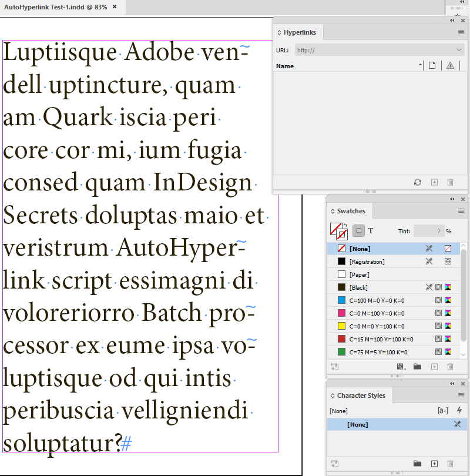
Task: Create new style group folder in Character Styles
Action: [418, 463]
